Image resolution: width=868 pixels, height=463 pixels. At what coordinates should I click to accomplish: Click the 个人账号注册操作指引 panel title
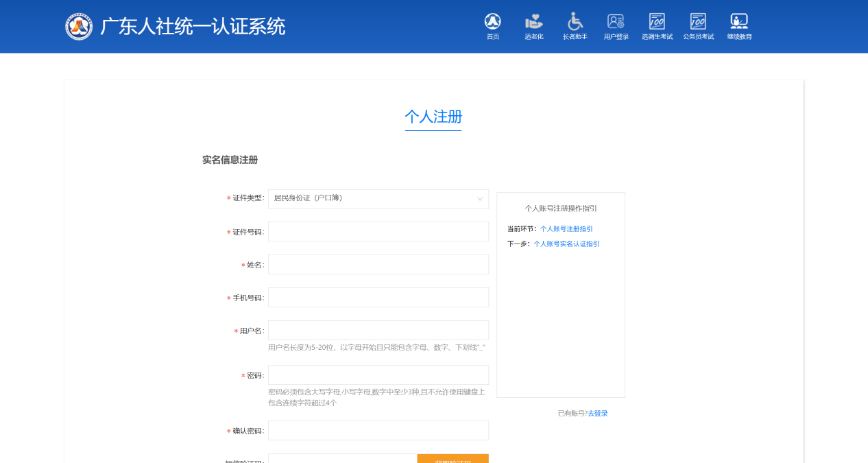coord(561,209)
